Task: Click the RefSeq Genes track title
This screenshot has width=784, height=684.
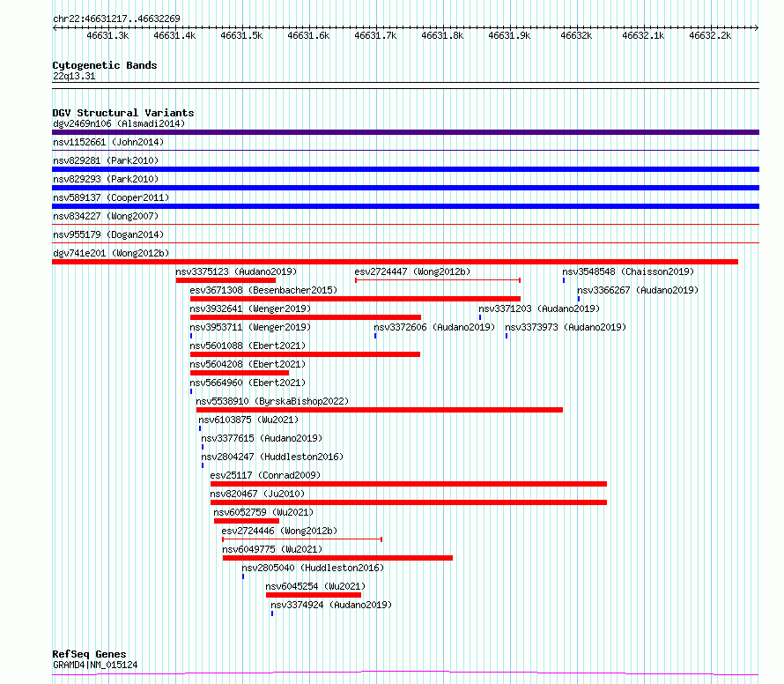Action: (x=90, y=654)
